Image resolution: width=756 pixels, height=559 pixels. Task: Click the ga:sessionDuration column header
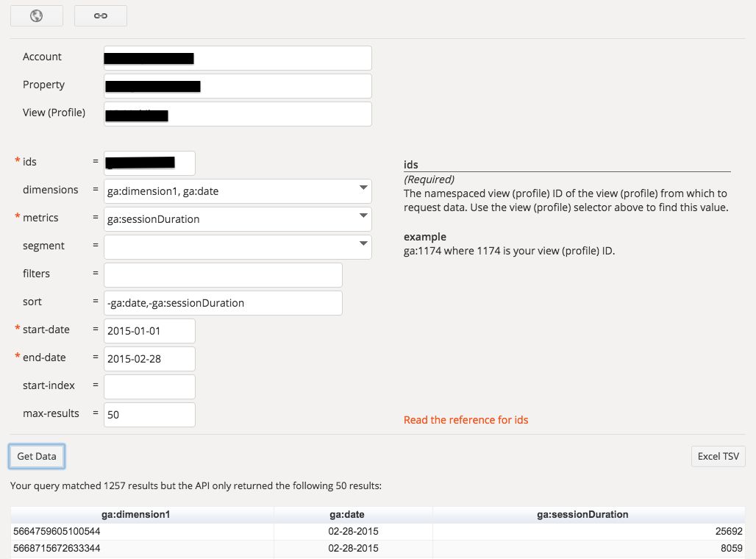[x=588, y=515]
